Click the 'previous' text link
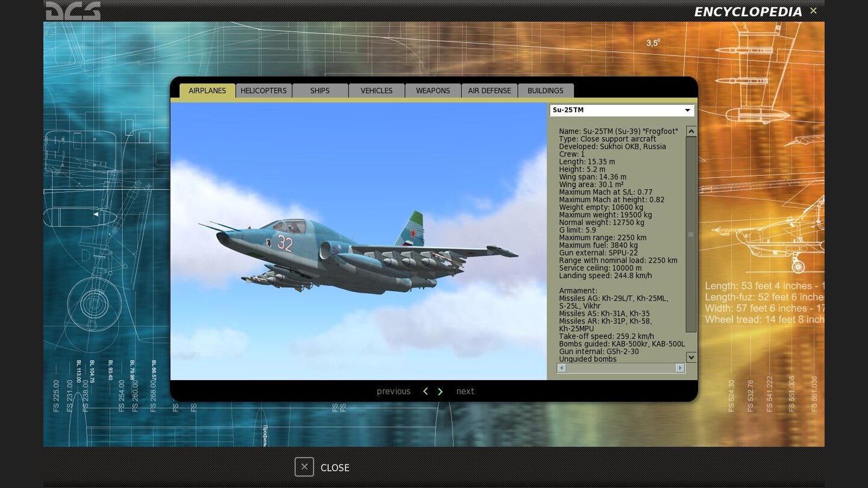This screenshot has height=488, width=868. [x=394, y=392]
